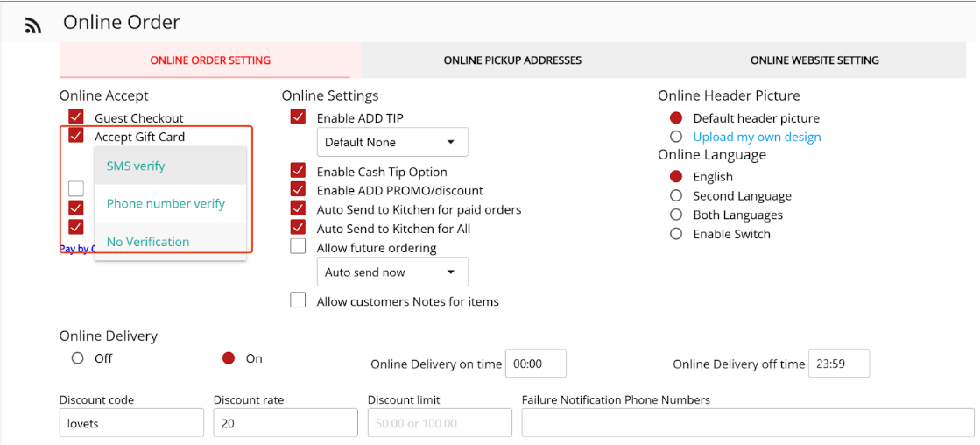Viewport: 980px width, 445px height.
Task: Open the Default None tip dropdown
Action: 392,142
